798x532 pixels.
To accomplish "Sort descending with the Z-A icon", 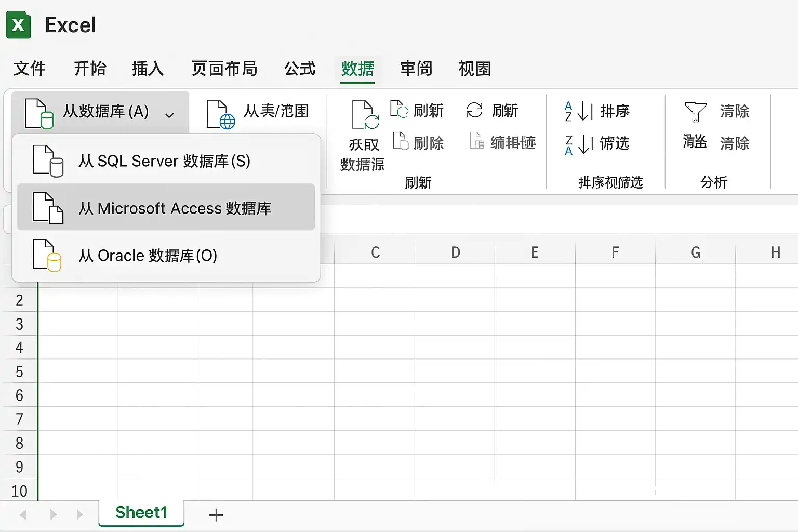I will (579, 144).
